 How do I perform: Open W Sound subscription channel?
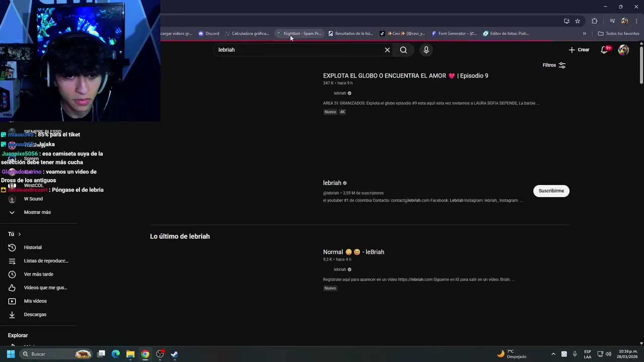(33, 199)
